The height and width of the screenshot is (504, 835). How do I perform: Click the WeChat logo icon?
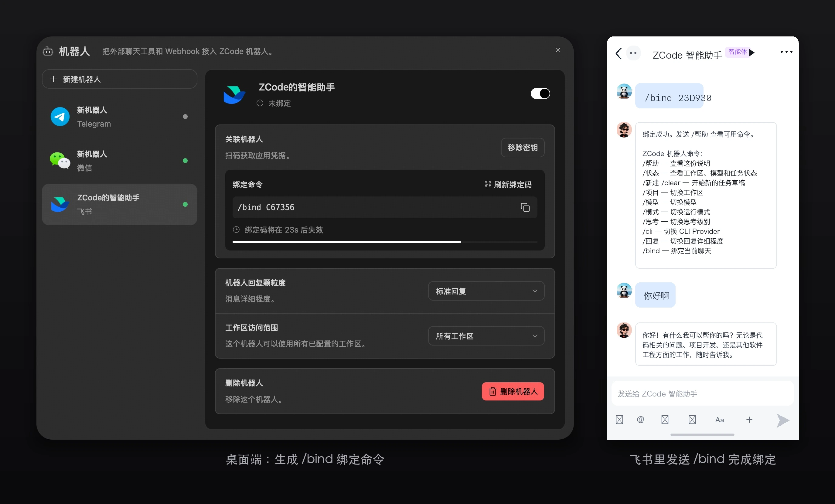pyautogui.click(x=60, y=160)
